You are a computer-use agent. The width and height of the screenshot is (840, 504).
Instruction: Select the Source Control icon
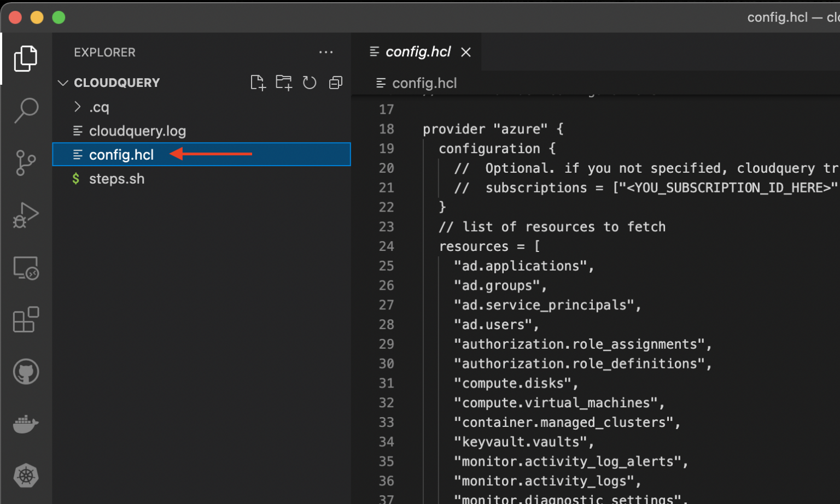coord(26,162)
